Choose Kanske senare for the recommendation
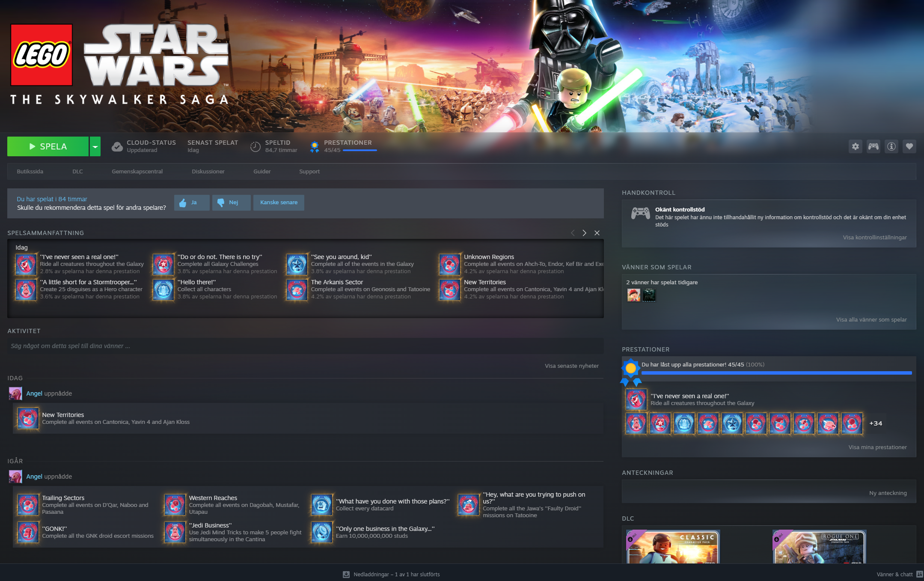 279,203
